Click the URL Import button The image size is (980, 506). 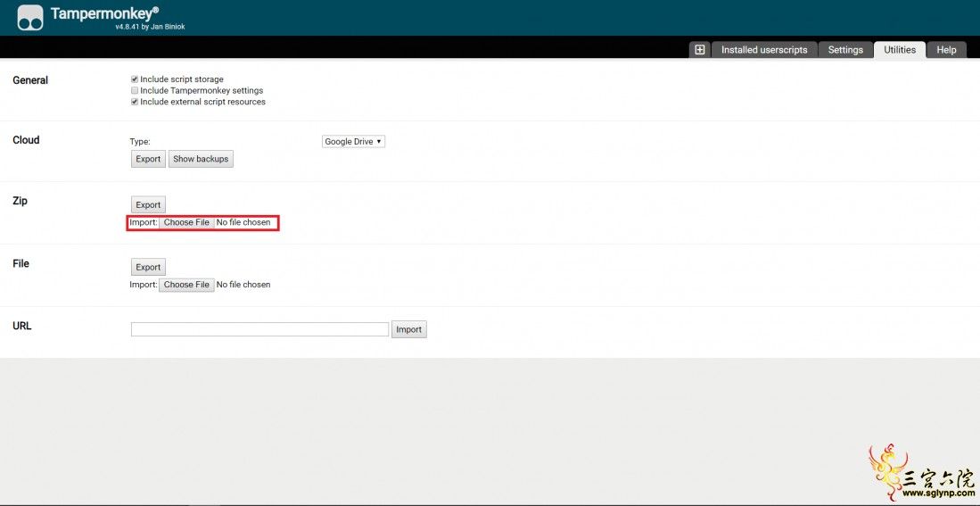coord(409,329)
